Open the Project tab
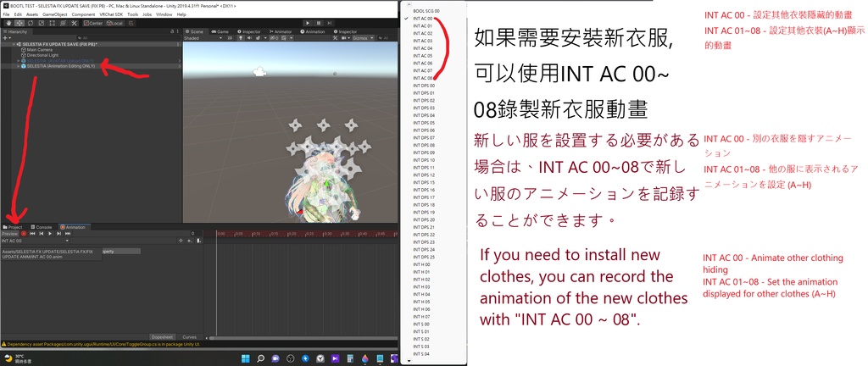This screenshot has width=868, height=366. (x=12, y=227)
